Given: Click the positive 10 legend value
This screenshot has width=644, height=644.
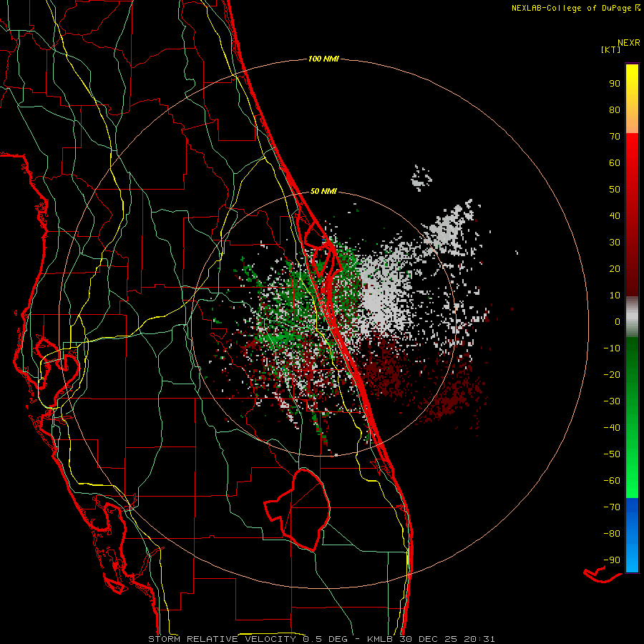Looking at the screenshot, I should click(615, 296).
